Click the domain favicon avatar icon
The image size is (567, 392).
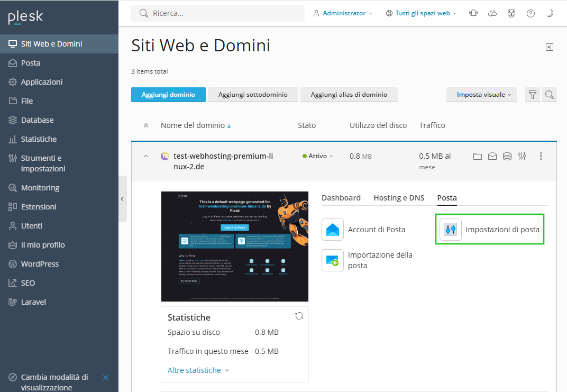click(165, 156)
